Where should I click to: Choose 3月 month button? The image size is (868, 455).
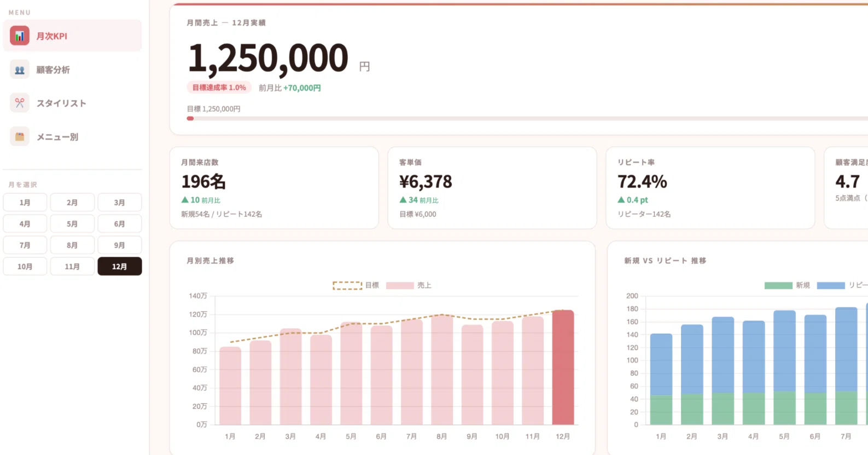click(x=120, y=203)
